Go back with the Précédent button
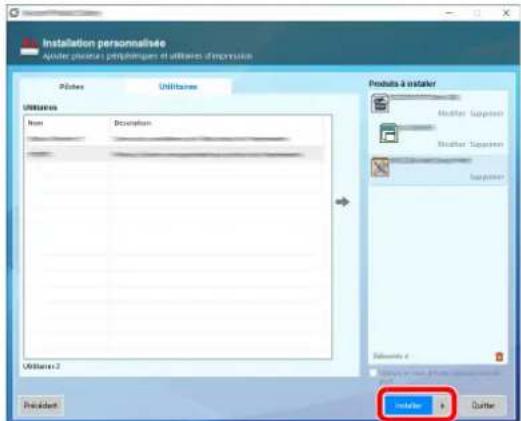This screenshot has width=521, height=421. point(40,405)
